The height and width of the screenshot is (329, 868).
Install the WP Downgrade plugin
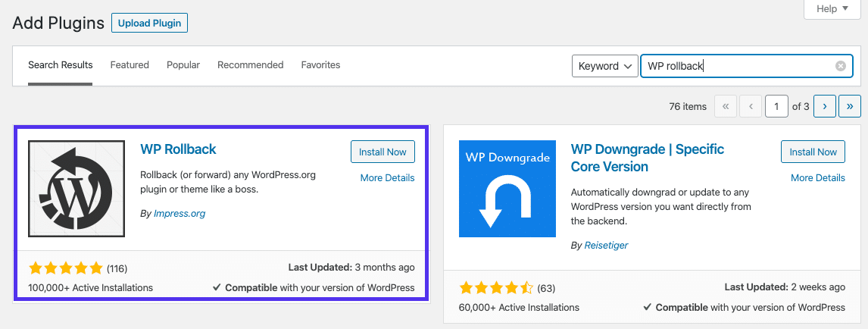pos(813,152)
